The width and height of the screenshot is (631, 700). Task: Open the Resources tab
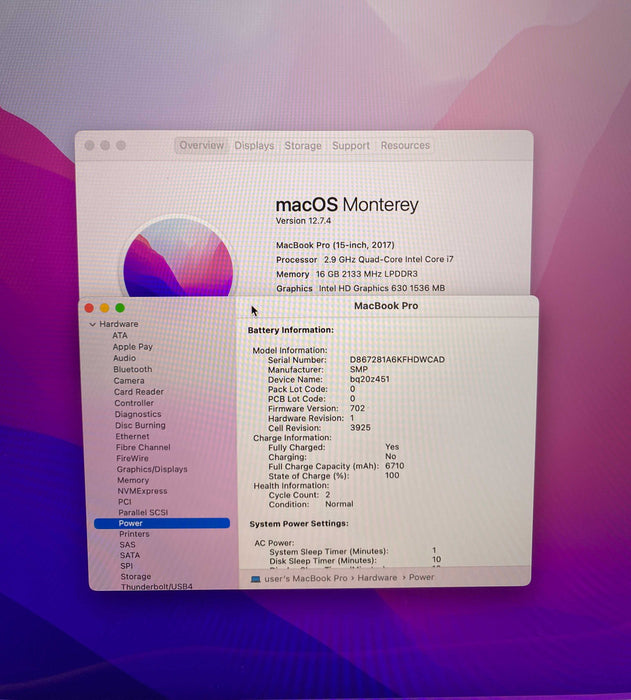click(405, 146)
